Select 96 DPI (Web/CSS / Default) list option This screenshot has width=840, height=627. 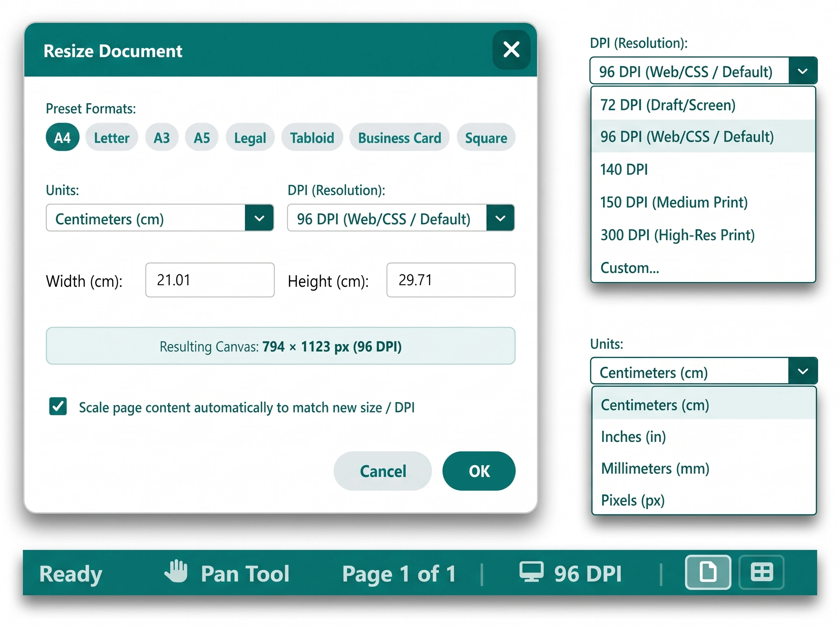coord(703,137)
